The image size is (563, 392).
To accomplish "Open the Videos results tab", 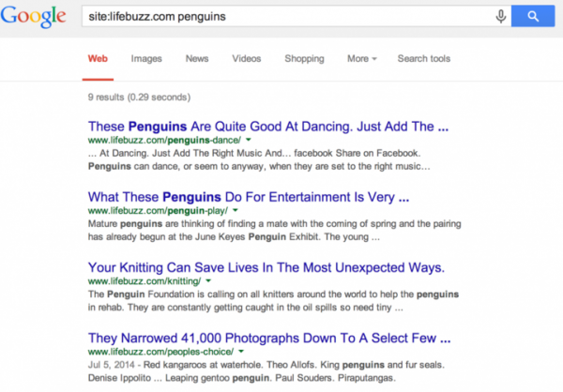I will tap(247, 59).
